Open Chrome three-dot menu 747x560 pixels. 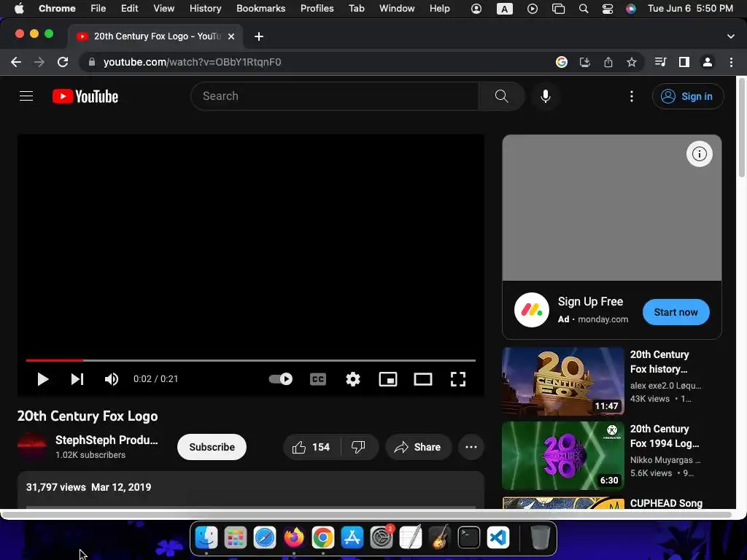tap(731, 62)
